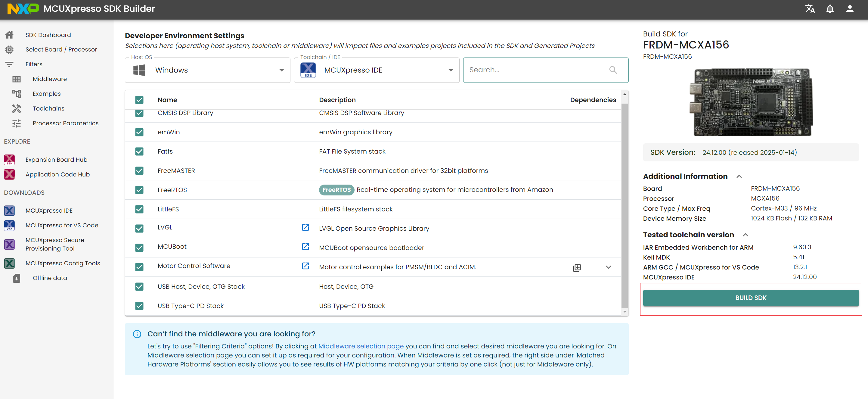The width and height of the screenshot is (868, 399).
Task: Click the language translate icon
Action: (810, 9)
